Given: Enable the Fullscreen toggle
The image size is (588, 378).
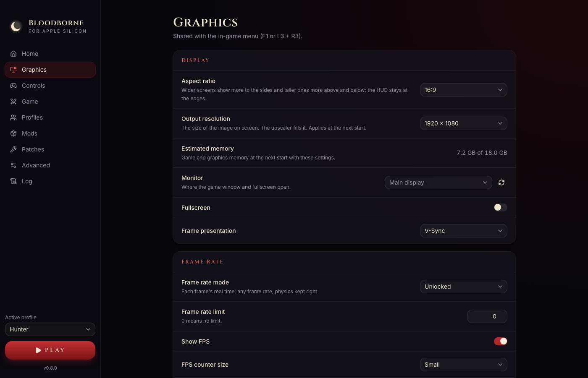Looking at the screenshot, I should coord(501,207).
